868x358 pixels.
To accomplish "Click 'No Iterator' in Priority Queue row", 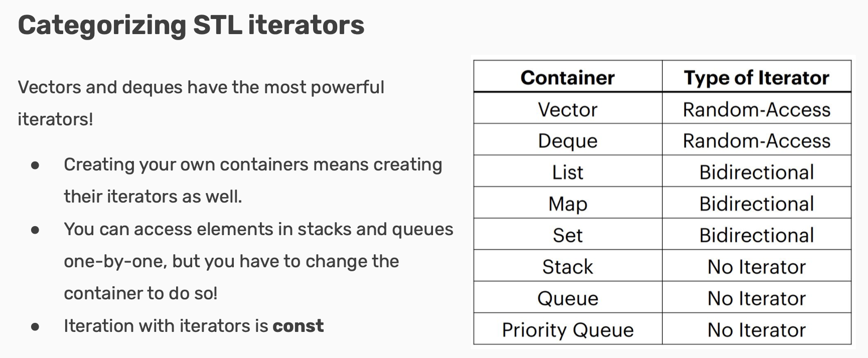I will (x=756, y=330).
